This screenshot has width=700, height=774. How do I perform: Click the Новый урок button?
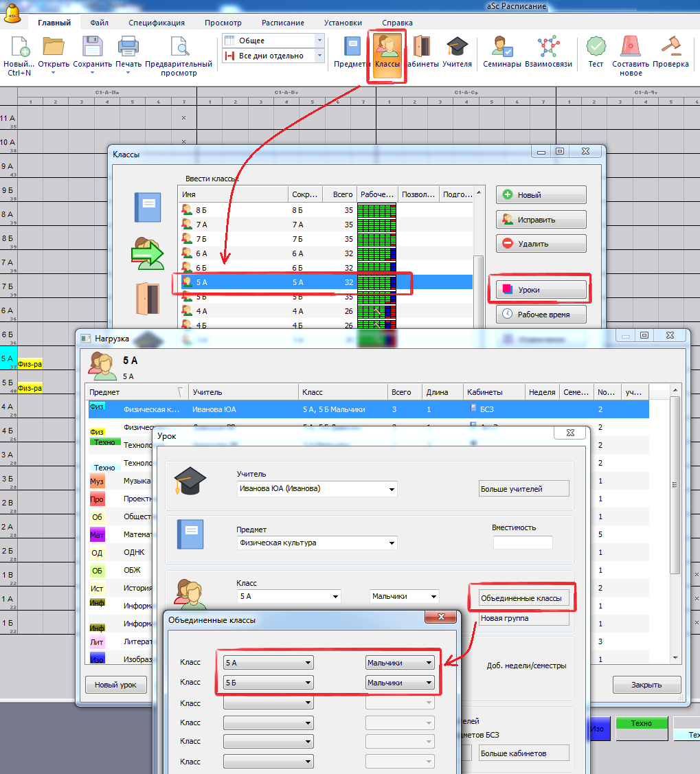(115, 685)
